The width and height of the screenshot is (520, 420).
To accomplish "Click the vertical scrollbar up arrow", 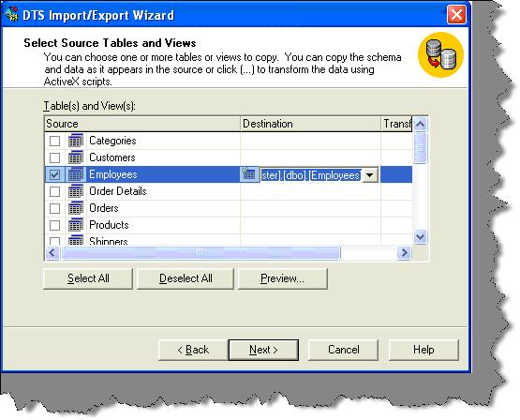I will pos(420,124).
